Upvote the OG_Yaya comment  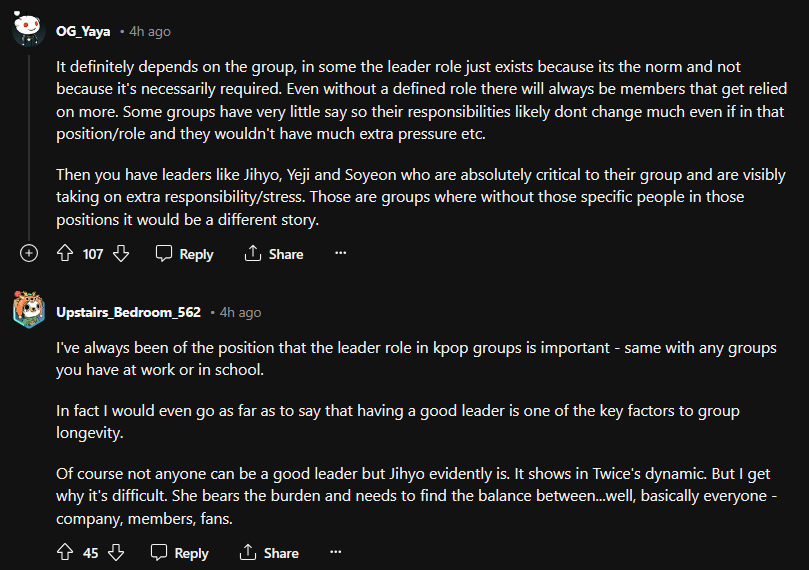tap(66, 254)
